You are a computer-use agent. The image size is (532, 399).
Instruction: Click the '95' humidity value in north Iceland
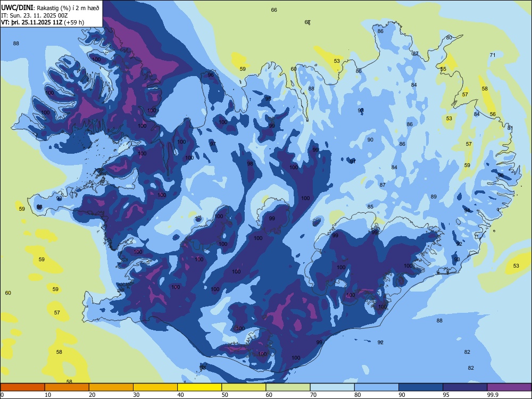point(268,99)
